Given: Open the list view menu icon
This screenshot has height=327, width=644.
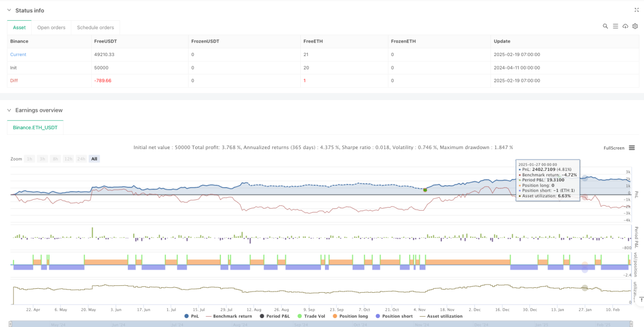Looking at the screenshot, I should tap(615, 26).
